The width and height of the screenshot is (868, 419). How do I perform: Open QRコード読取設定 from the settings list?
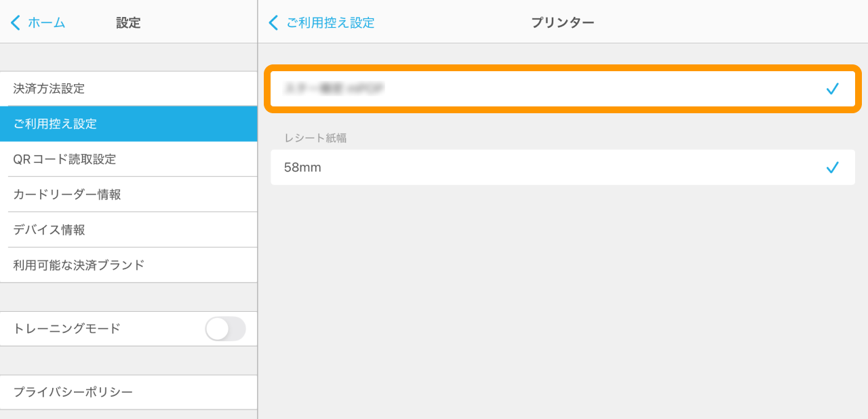pos(129,159)
